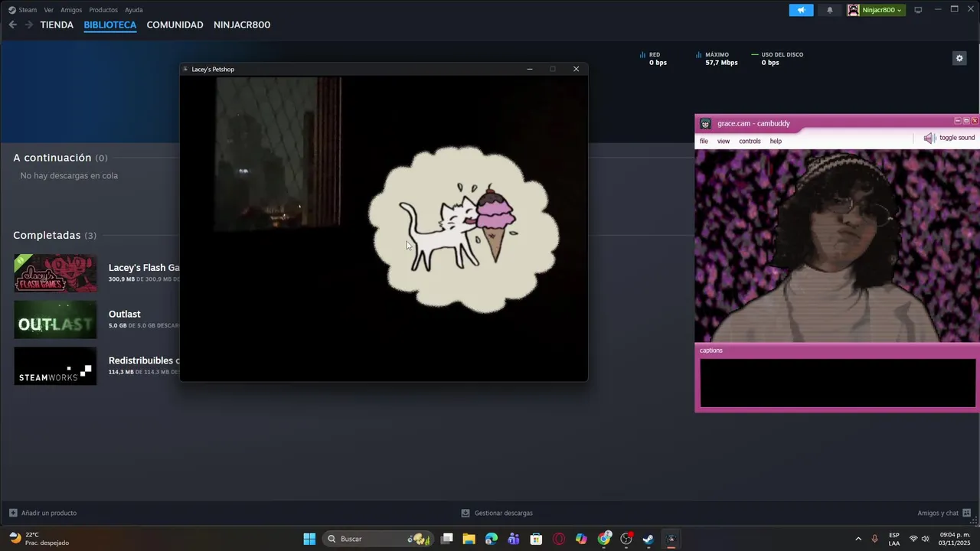Close the Lacey's Petshop window
This screenshot has width=980, height=551.
click(577, 69)
